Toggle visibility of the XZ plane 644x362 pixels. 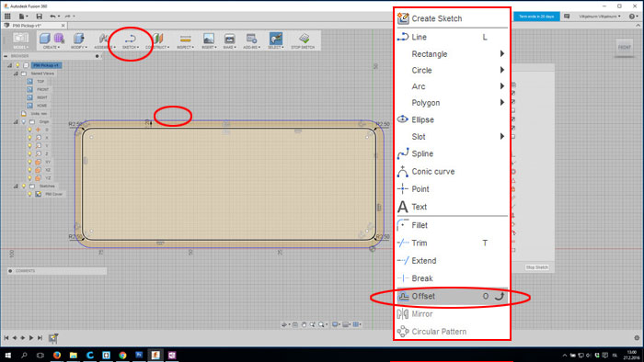29,170
